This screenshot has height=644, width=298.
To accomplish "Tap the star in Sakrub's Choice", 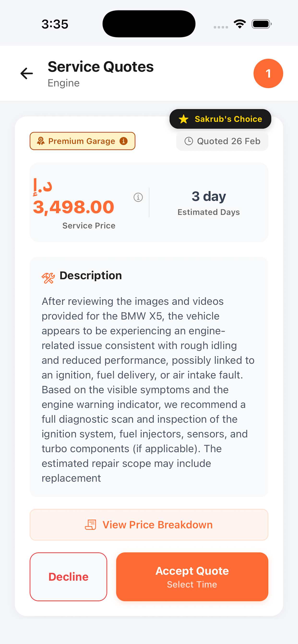I will (x=184, y=119).
